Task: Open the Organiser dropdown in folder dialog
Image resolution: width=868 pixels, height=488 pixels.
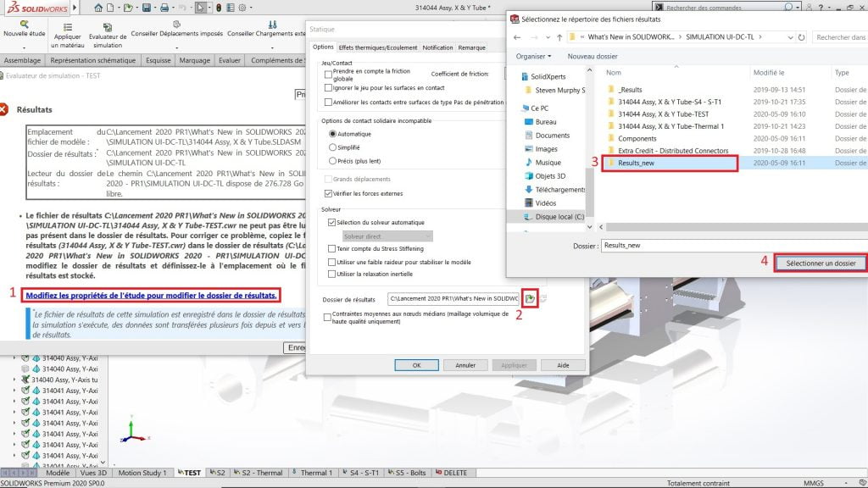Action: pos(534,57)
